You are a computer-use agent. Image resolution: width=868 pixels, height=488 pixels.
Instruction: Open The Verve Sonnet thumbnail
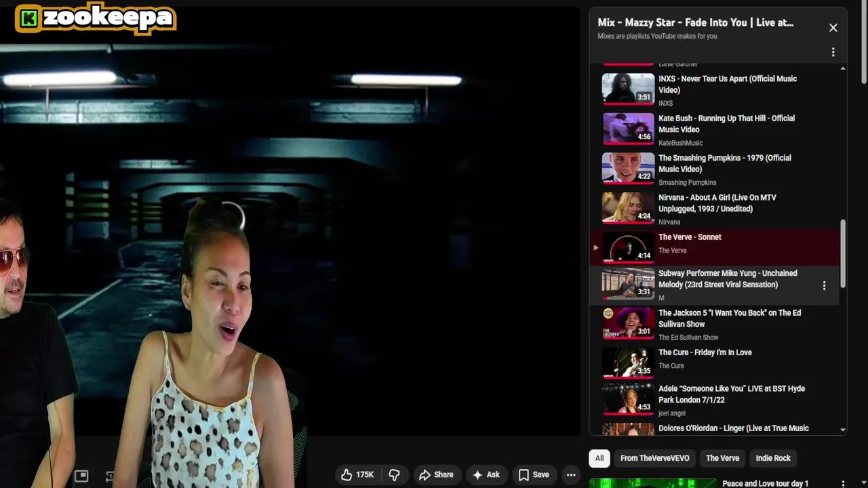(x=628, y=247)
